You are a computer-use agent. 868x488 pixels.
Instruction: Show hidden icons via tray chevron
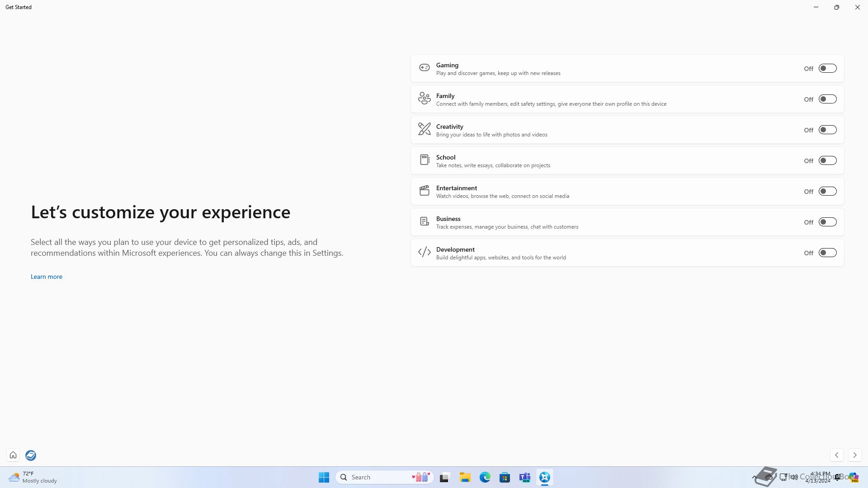pos(754,477)
